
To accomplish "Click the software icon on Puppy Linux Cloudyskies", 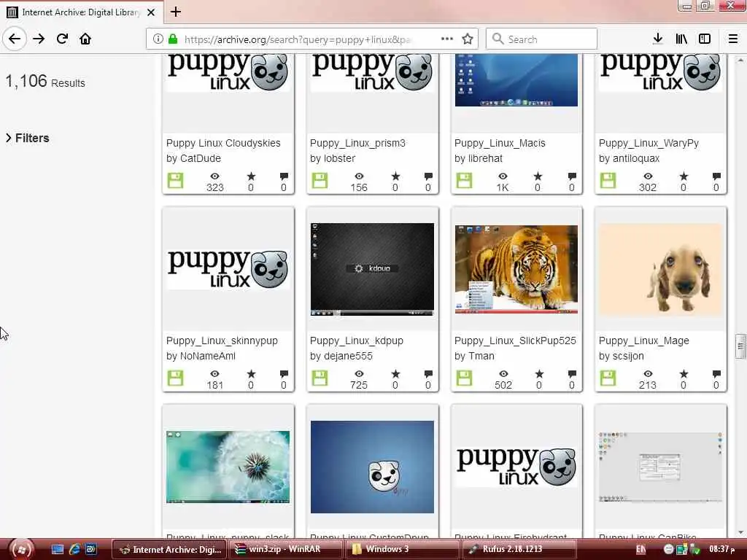I will (175, 181).
